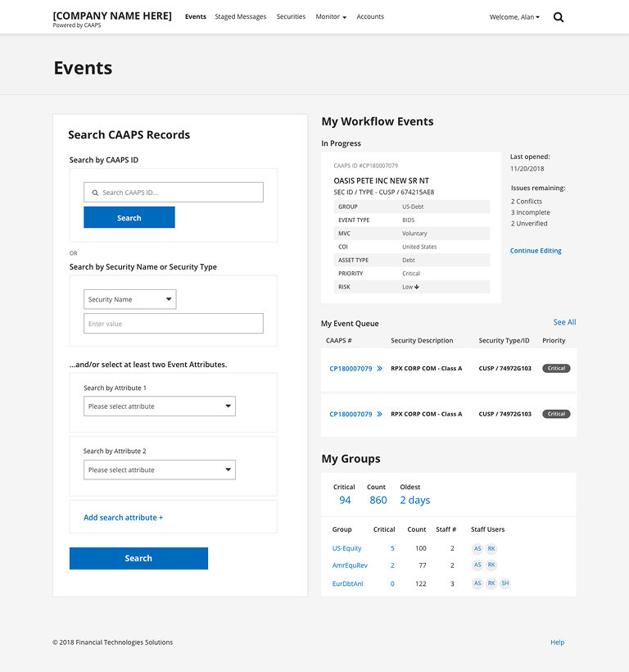Click the bottom Search button

click(138, 558)
